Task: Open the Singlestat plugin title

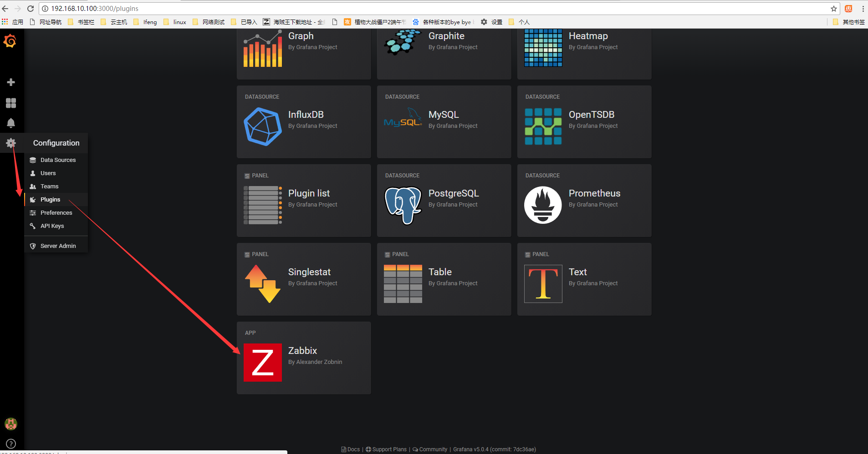Action: (x=309, y=272)
